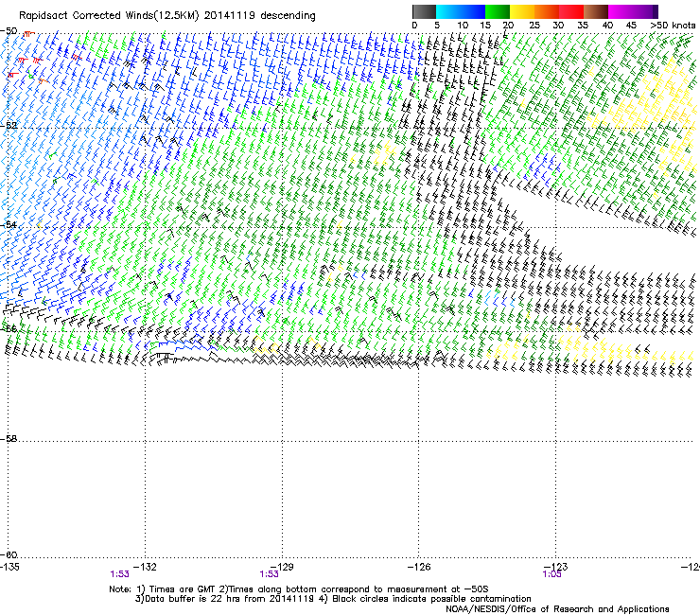Click the '25' legend tick label
Screen dimensions: 700x615
click(534, 26)
